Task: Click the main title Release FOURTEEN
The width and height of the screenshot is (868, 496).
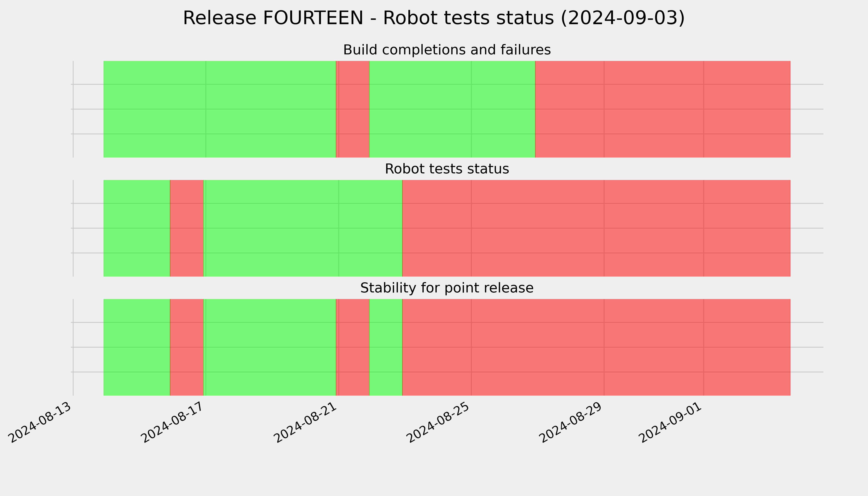Action: 434,18
